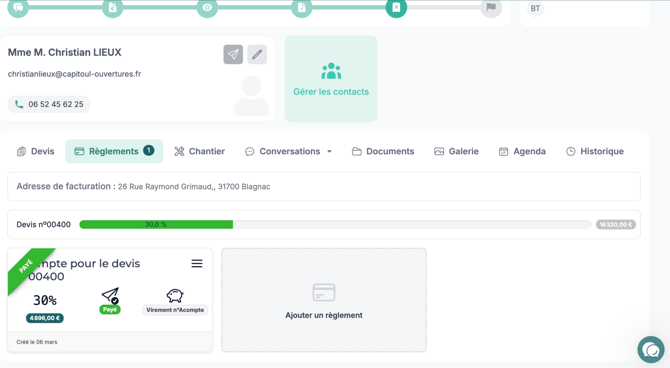Click the 4 896,00 € amount badge
The width and height of the screenshot is (670, 368).
[45, 318]
